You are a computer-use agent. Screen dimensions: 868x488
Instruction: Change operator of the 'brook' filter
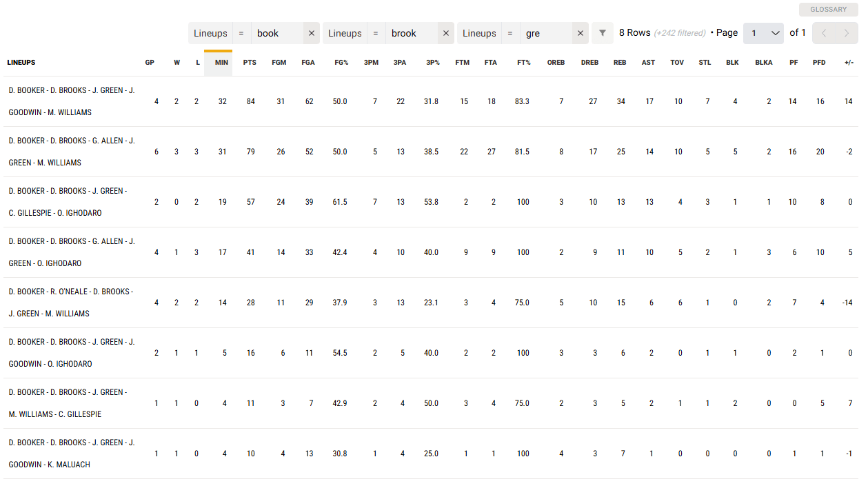pyautogui.click(x=376, y=33)
